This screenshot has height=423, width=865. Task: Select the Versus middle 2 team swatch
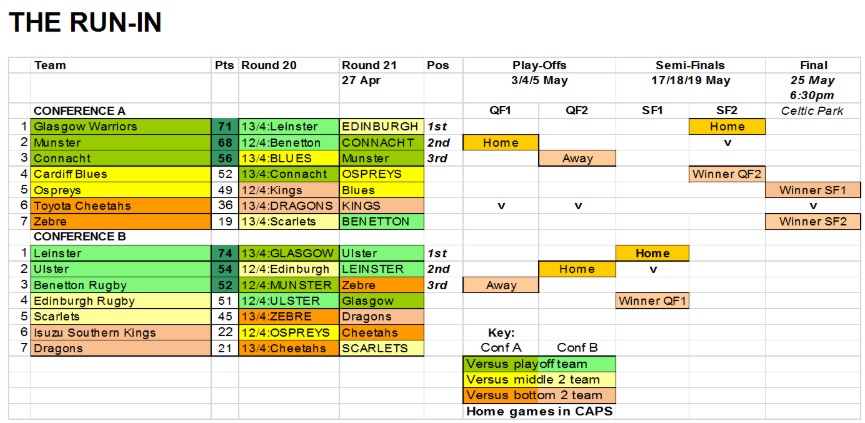click(540, 380)
